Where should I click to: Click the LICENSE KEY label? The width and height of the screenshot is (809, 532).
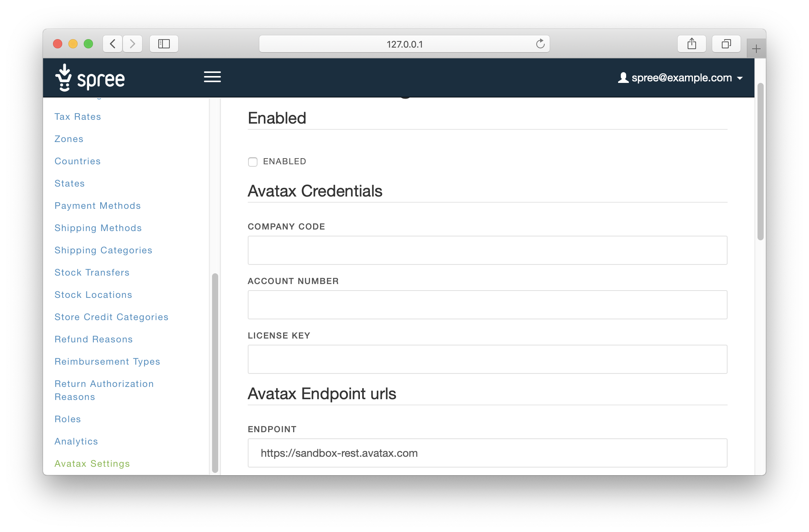pyautogui.click(x=279, y=336)
